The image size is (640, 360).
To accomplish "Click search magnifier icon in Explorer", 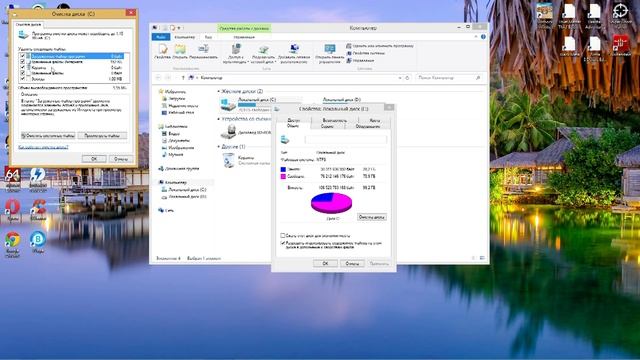I will click(x=478, y=78).
